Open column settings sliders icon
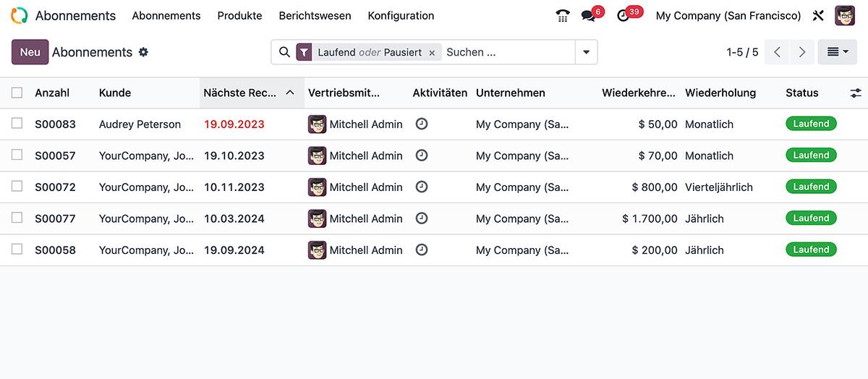Screen dimensions: 868x379 click(x=856, y=93)
